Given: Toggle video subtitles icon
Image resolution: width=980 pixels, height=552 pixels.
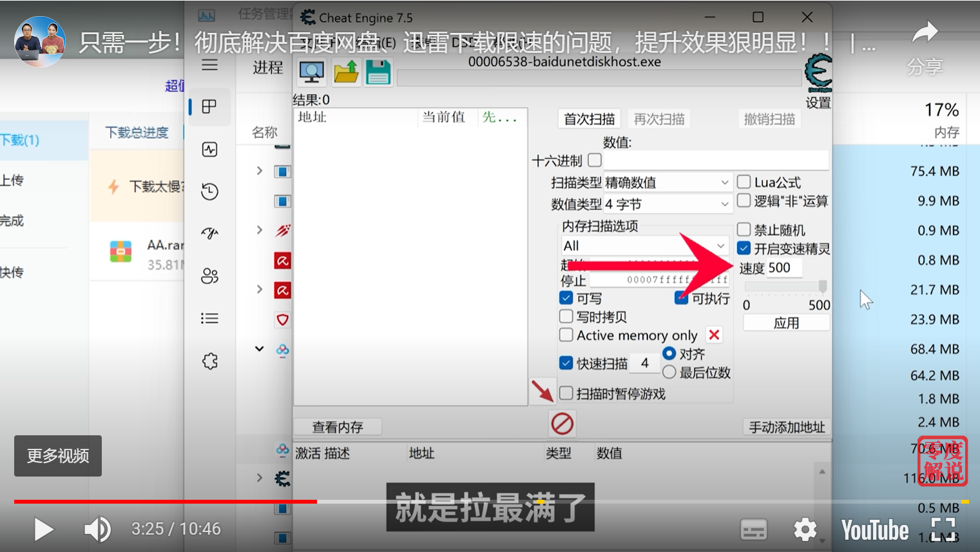Looking at the screenshot, I should pyautogui.click(x=754, y=529).
